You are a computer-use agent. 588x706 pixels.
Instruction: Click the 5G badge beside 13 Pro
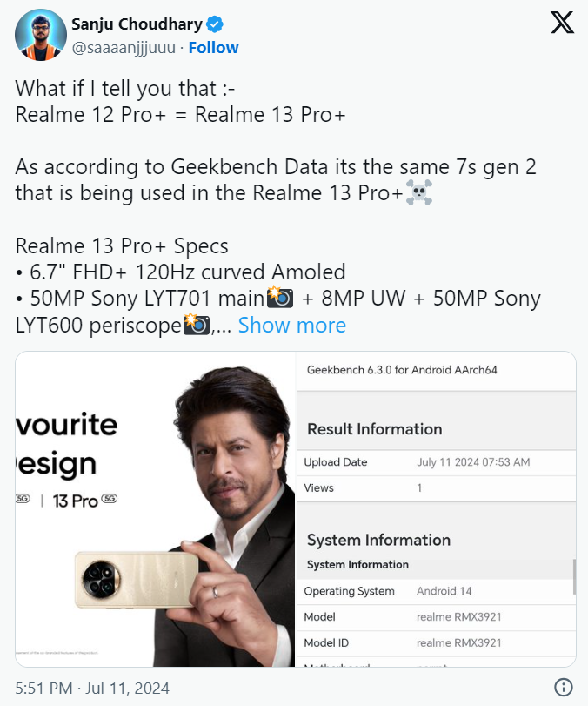(110, 501)
